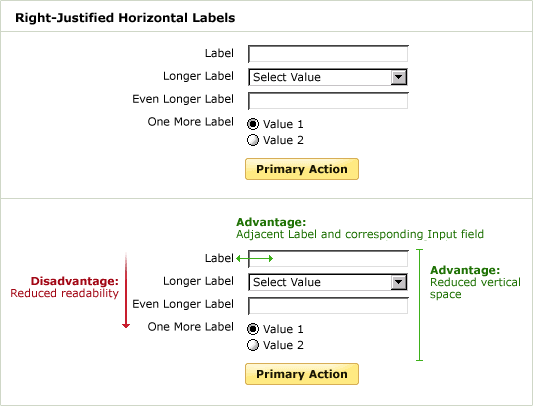Select the Value 1 radio in the unannotated form
Image resolution: width=533 pixels, height=406 pixels.
(x=253, y=124)
